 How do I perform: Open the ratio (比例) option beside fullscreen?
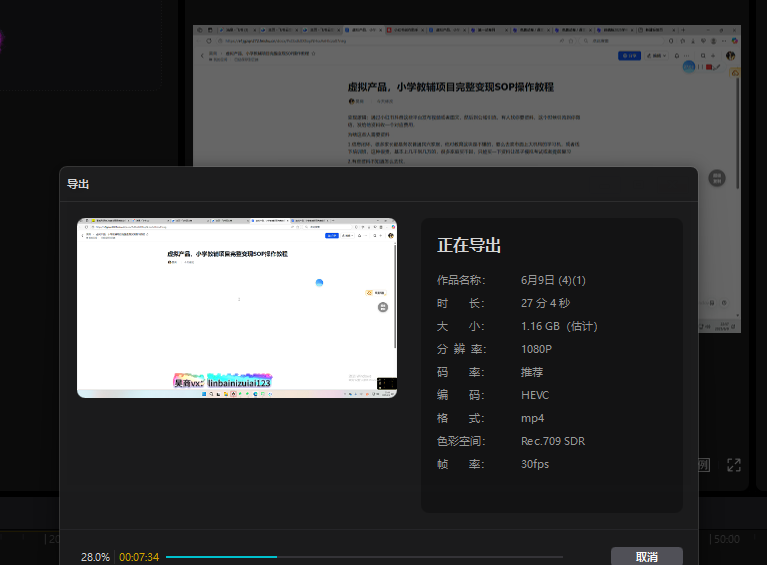704,465
